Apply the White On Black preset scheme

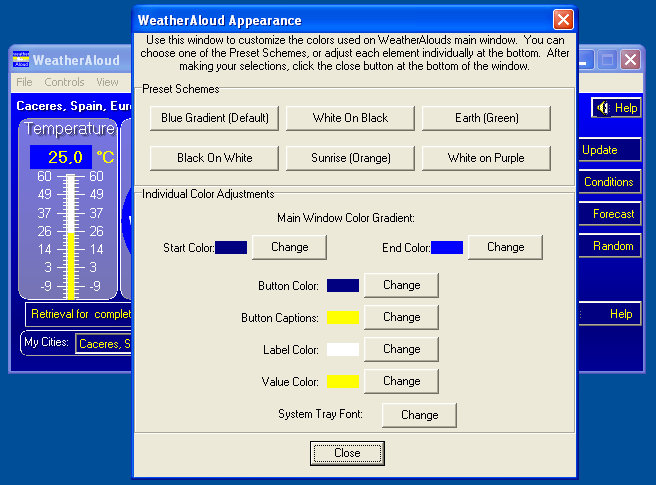click(350, 118)
